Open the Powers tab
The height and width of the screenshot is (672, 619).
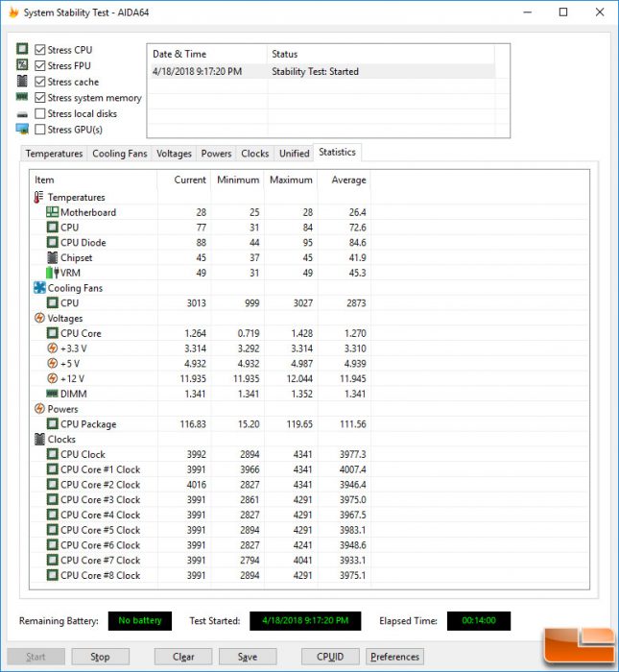click(x=216, y=154)
